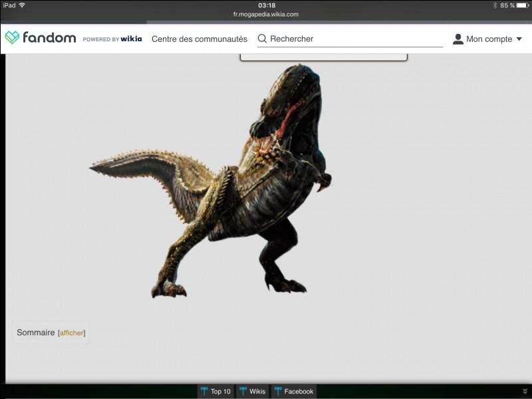Show the Sommaire via afficher link
This screenshot has height=399, width=532.
pyautogui.click(x=72, y=333)
